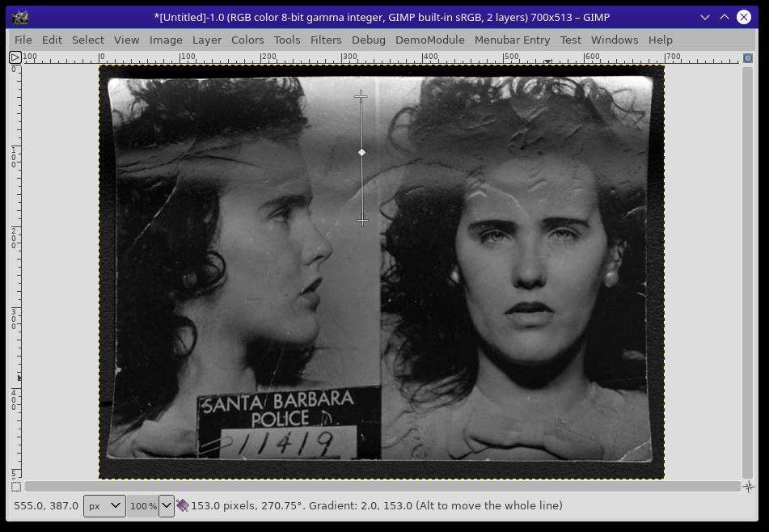Click the zoom-on-resize icon at top right
769x532 pixels.
[x=748, y=58]
